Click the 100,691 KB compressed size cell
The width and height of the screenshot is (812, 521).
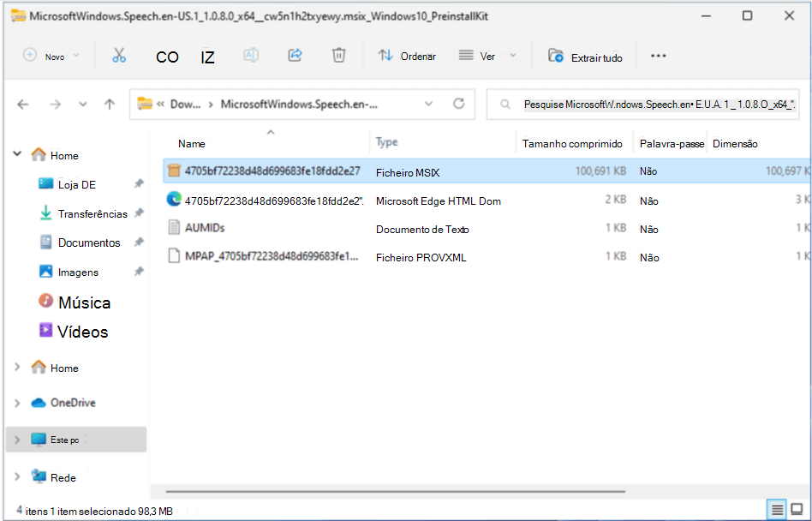click(x=600, y=171)
